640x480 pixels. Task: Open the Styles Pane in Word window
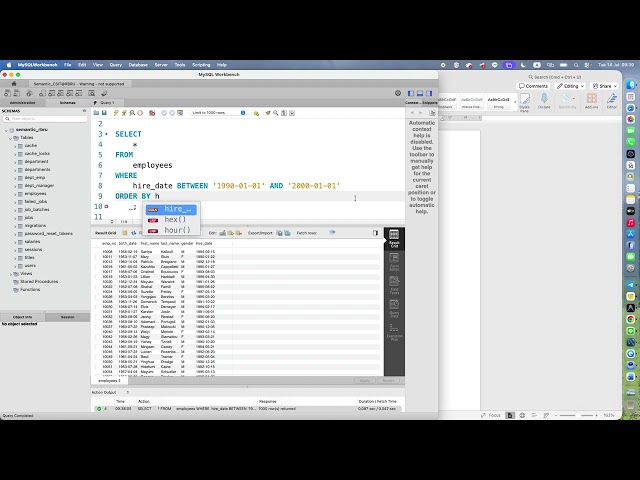[x=524, y=102]
